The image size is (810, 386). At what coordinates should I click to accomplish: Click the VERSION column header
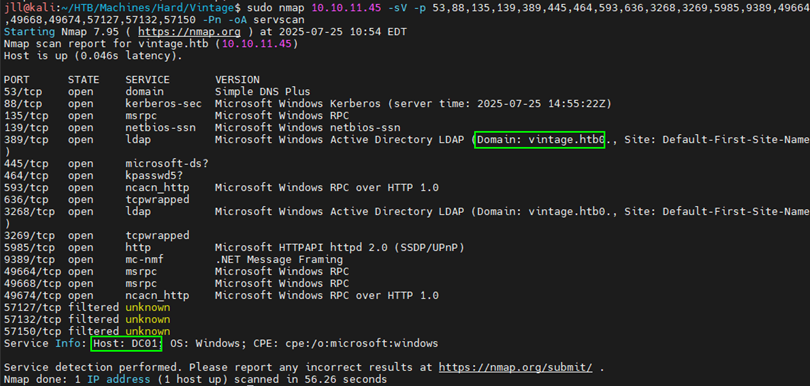click(x=237, y=80)
